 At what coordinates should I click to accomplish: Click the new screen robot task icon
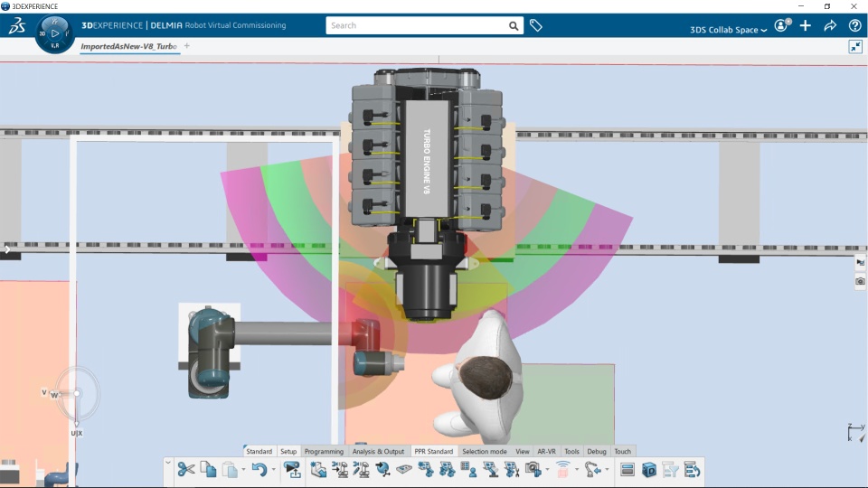[x=426, y=470]
